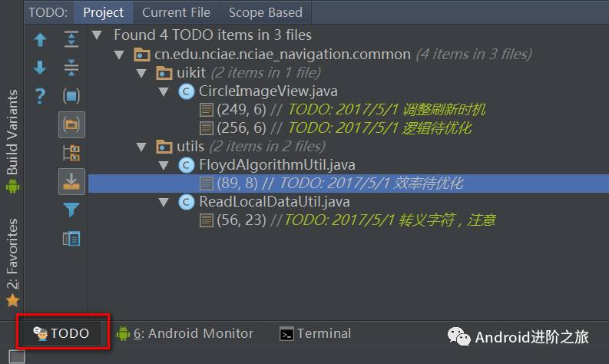Click the Collapse All icon
This screenshot has width=609, height=364.
click(71, 68)
